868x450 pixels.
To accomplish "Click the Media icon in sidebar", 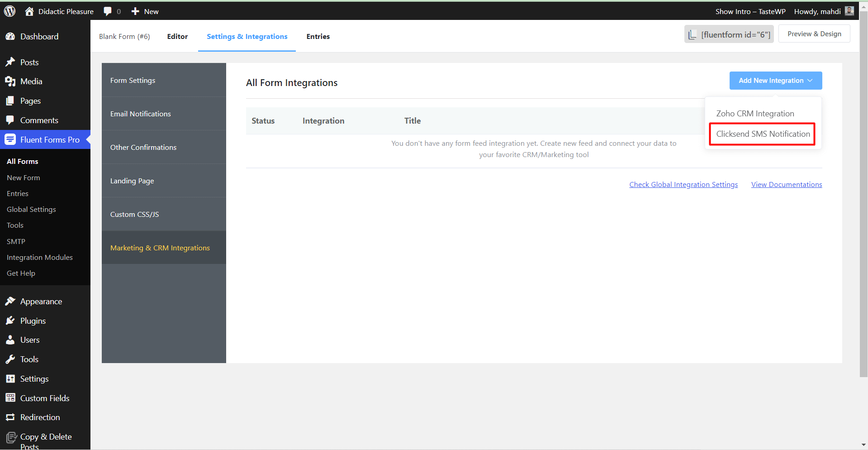I will coord(10,81).
